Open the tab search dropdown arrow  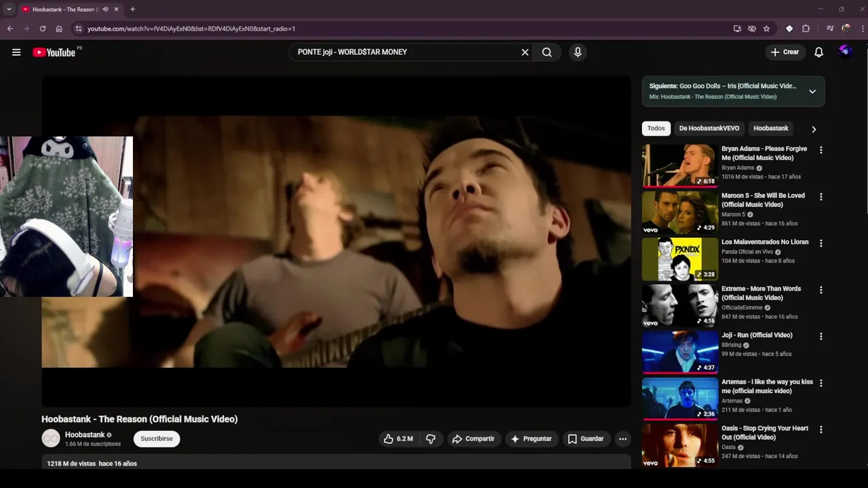click(9, 9)
